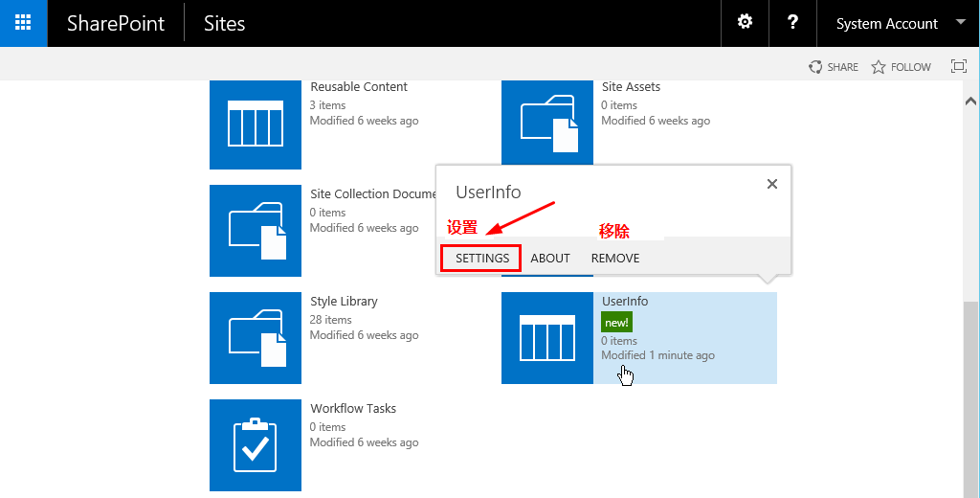Click the SHARE button
980x498 pixels.
click(834, 67)
